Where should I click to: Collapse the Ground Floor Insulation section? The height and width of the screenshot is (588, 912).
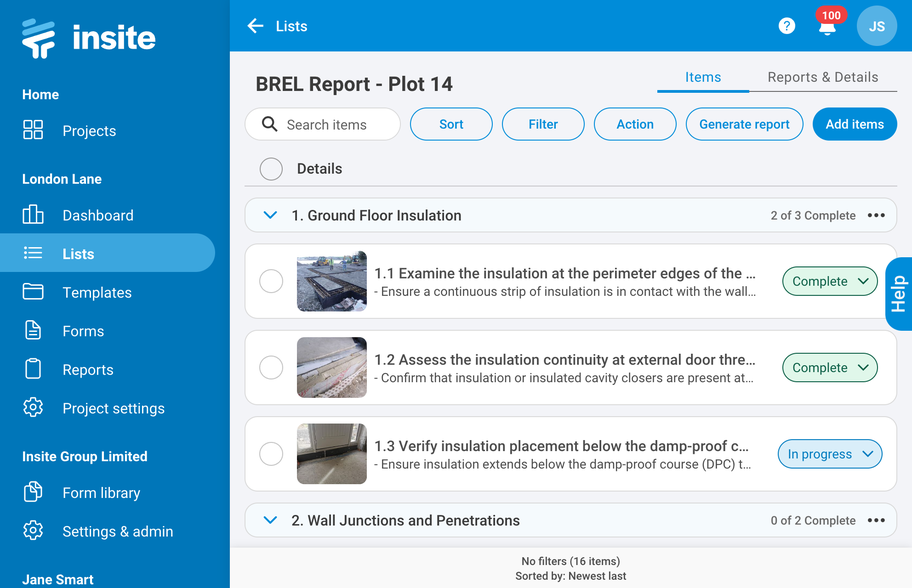pyautogui.click(x=270, y=215)
